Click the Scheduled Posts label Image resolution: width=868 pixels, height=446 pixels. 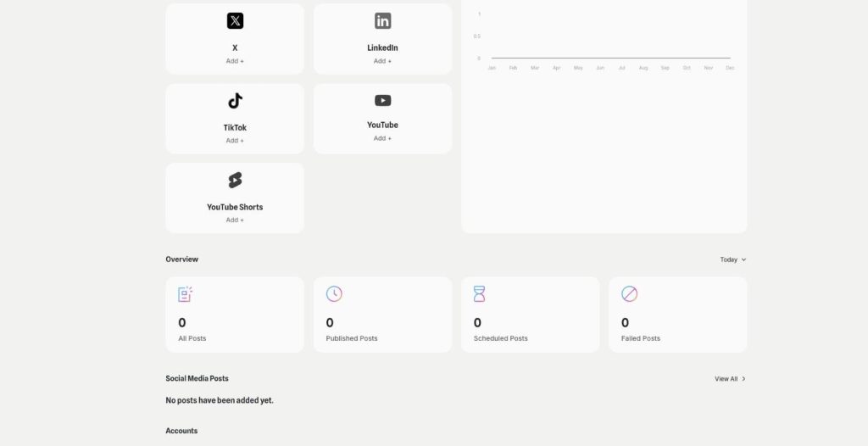500,338
